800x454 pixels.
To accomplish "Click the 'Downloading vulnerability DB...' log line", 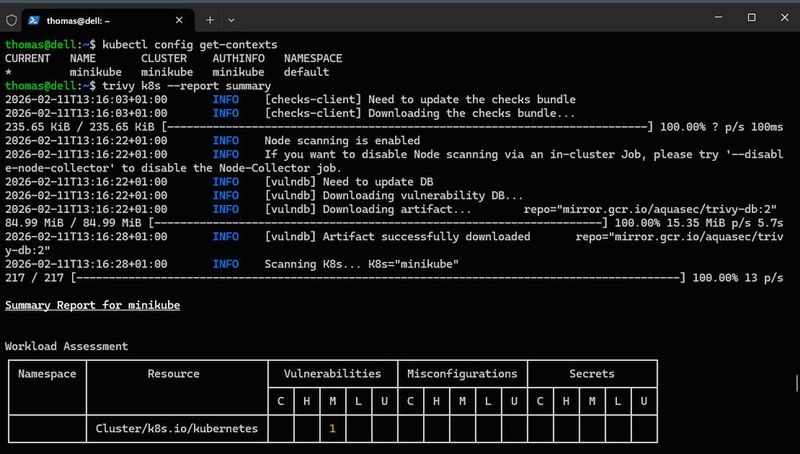I will coord(393,195).
